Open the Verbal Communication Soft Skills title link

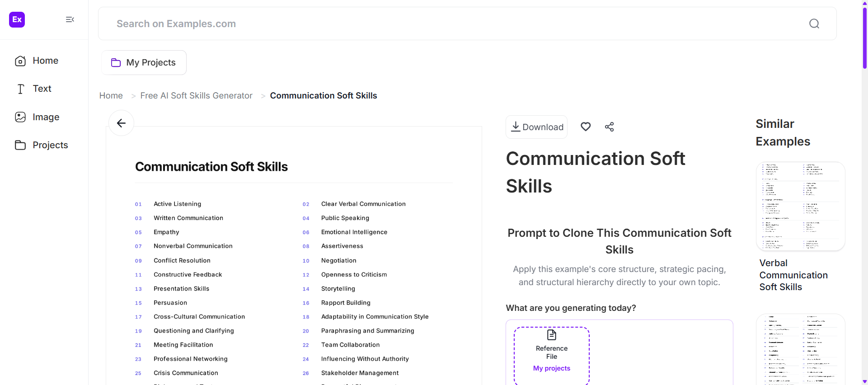click(x=793, y=275)
